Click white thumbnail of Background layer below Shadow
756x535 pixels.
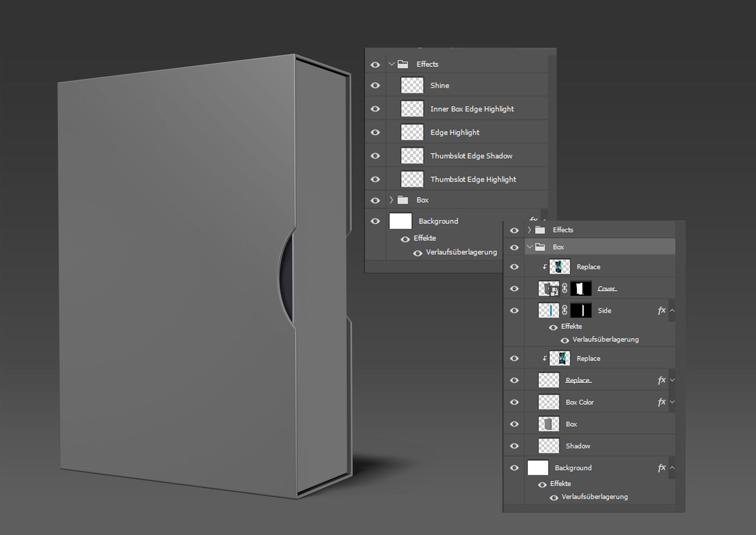coord(538,468)
